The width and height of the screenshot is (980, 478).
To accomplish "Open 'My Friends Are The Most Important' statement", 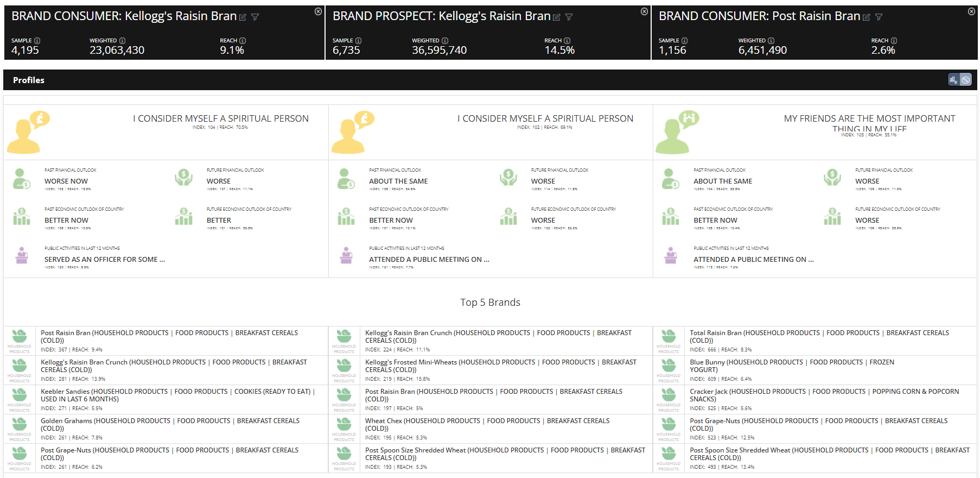I will click(869, 123).
